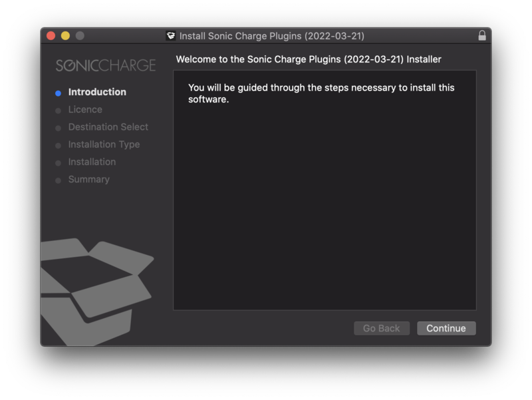Minimize the installer with yellow button
This screenshot has width=532, height=400.
(x=65, y=36)
